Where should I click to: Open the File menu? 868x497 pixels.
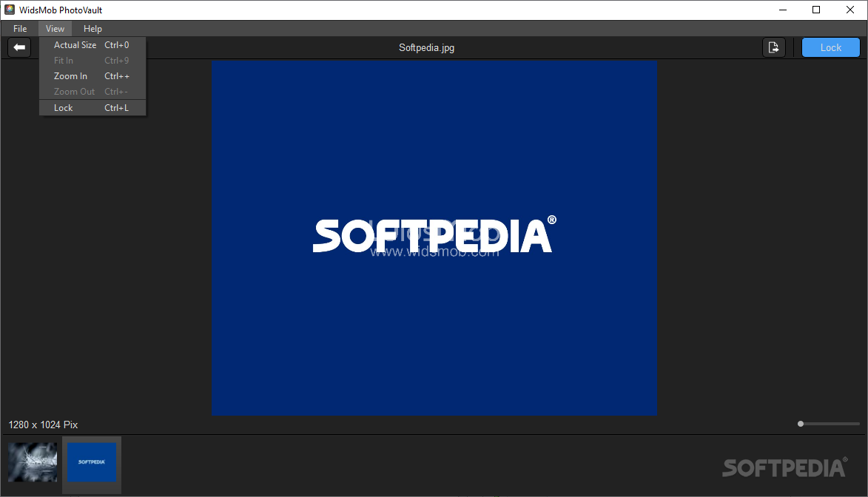(20, 29)
